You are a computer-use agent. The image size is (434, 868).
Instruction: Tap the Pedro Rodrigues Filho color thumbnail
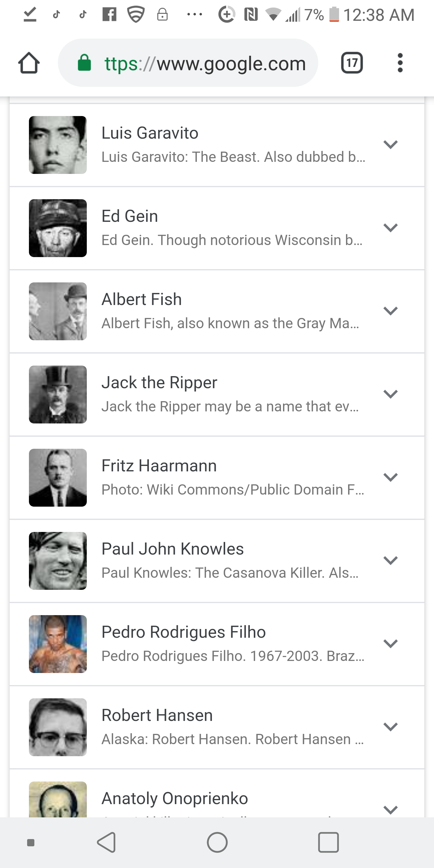[58, 644]
